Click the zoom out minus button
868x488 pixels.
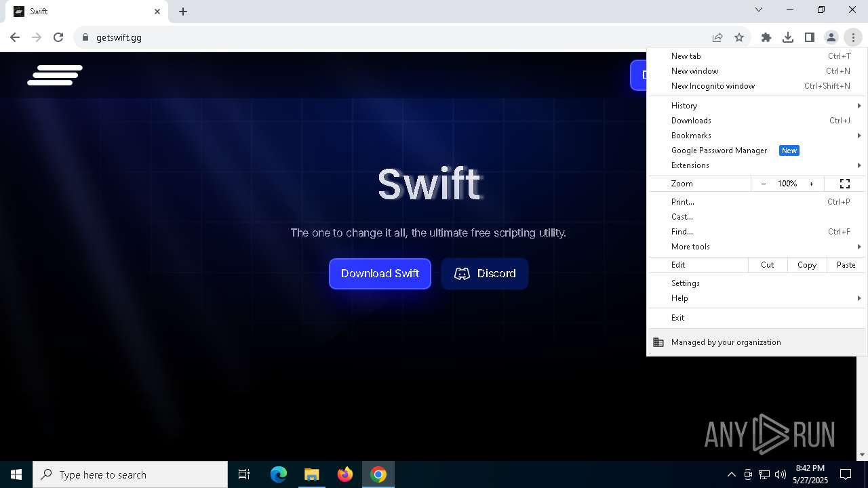[764, 184]
